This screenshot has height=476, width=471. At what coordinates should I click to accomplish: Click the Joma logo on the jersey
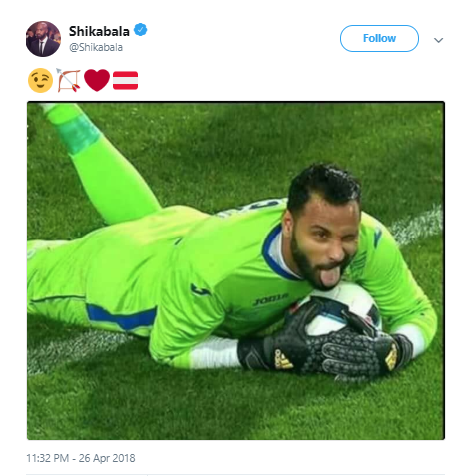click(270, 299)
